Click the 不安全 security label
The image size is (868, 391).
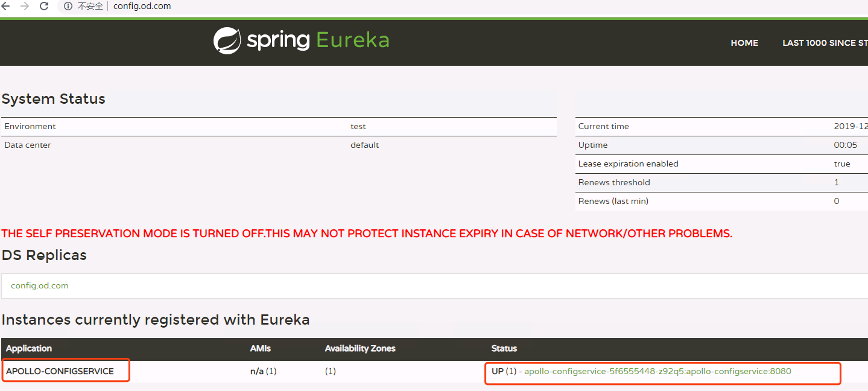tap(90, 6)
